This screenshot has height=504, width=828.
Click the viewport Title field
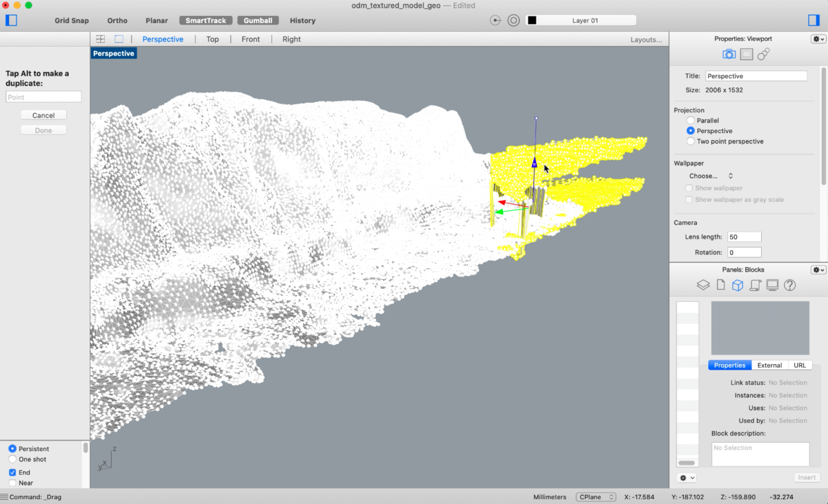[756, 76]
